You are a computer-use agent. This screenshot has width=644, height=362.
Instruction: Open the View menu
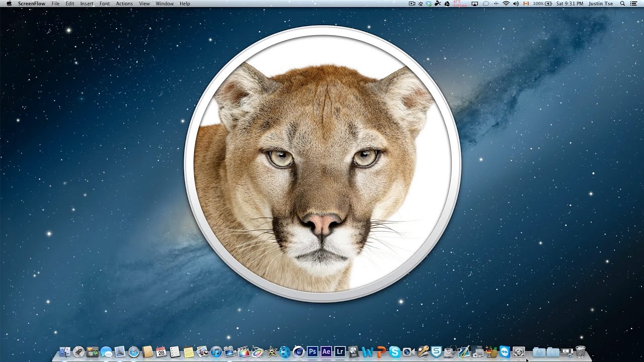(144, 4)
